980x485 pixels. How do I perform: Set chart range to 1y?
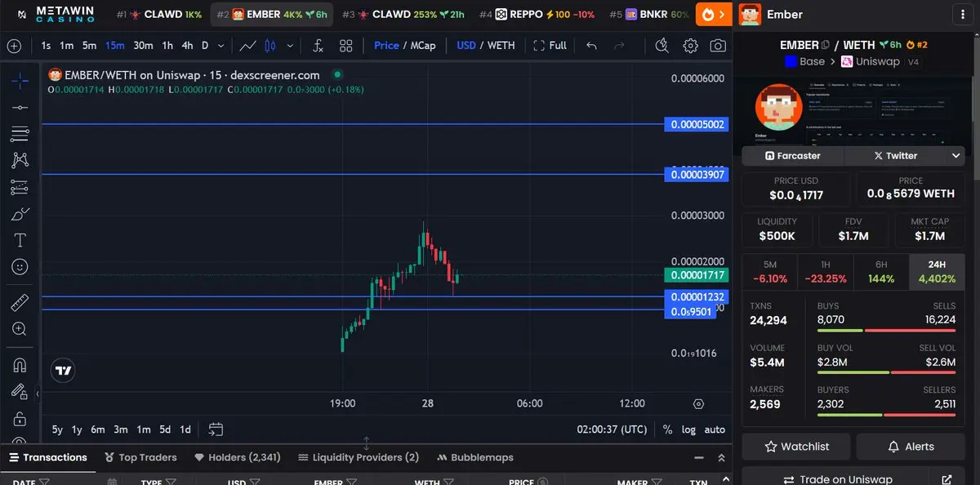point(77,429)
